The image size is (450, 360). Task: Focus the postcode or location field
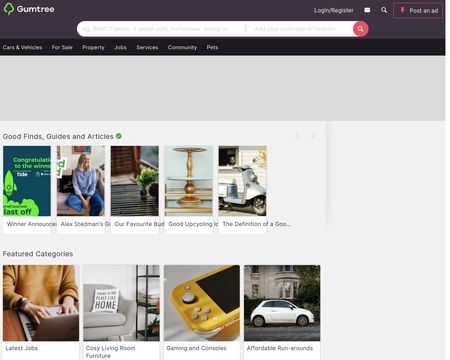point(300,29)
